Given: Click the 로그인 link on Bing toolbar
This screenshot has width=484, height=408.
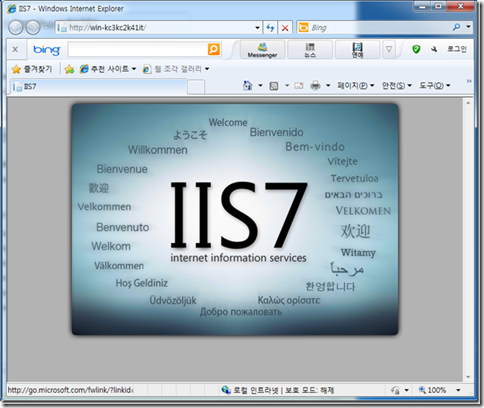Looking at the screenshot, I should coord(457,49).
